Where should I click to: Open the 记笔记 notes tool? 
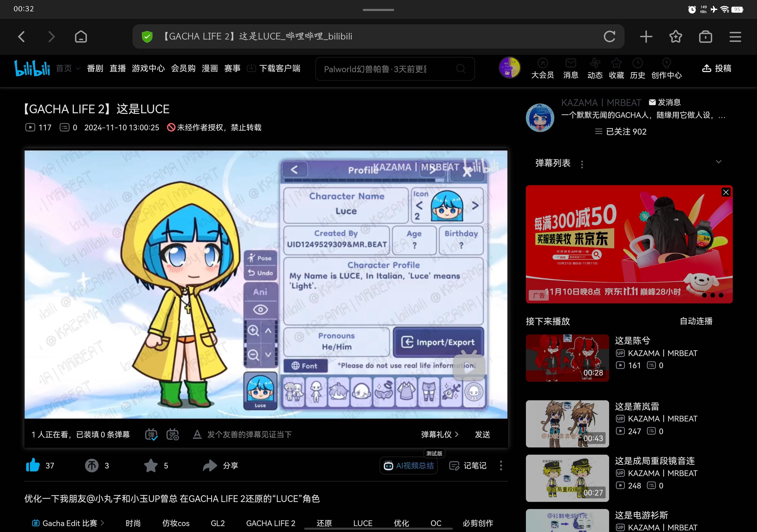[467, 465]
